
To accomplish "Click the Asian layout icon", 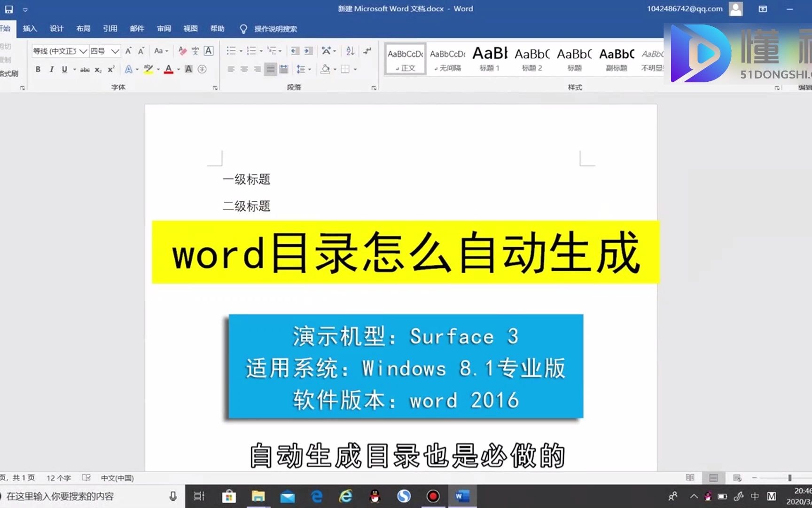I will pyautogui.click(x=327, y=51).
